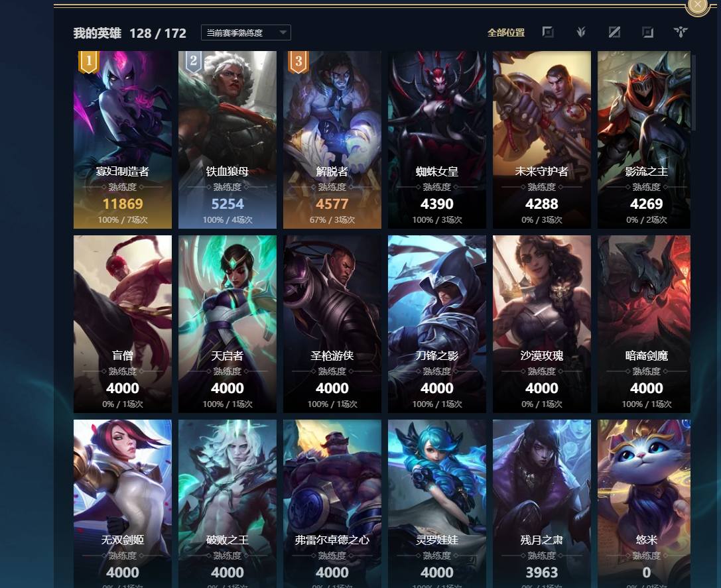Click the rank 1 gold badge
Screen dimensions: 721x588
point(89,62)
